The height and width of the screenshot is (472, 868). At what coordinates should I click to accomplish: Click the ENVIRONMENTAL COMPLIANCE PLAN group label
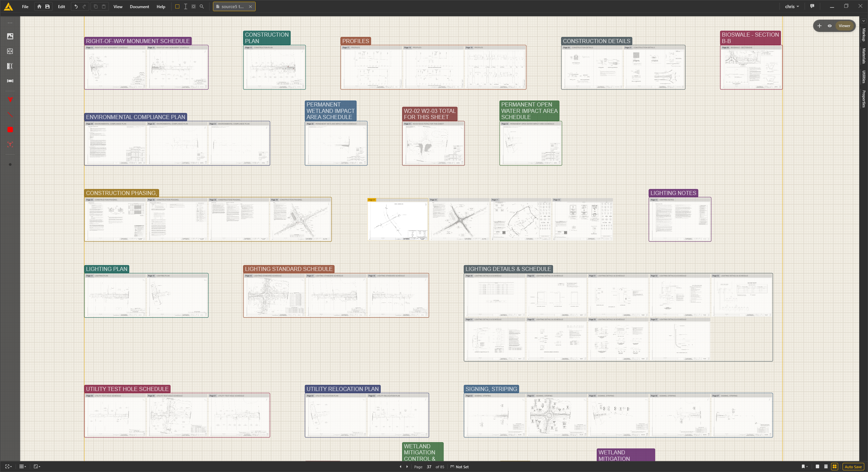point(136,117)
